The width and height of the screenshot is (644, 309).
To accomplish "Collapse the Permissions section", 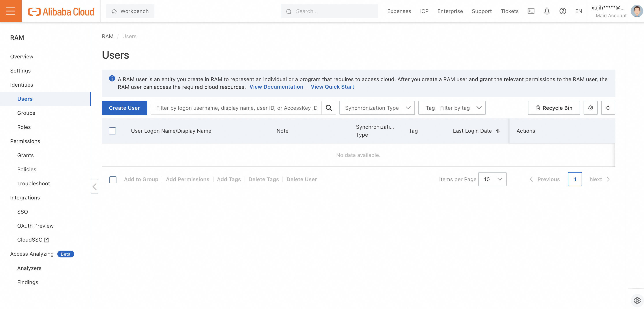I will click(x=25, y=141).
